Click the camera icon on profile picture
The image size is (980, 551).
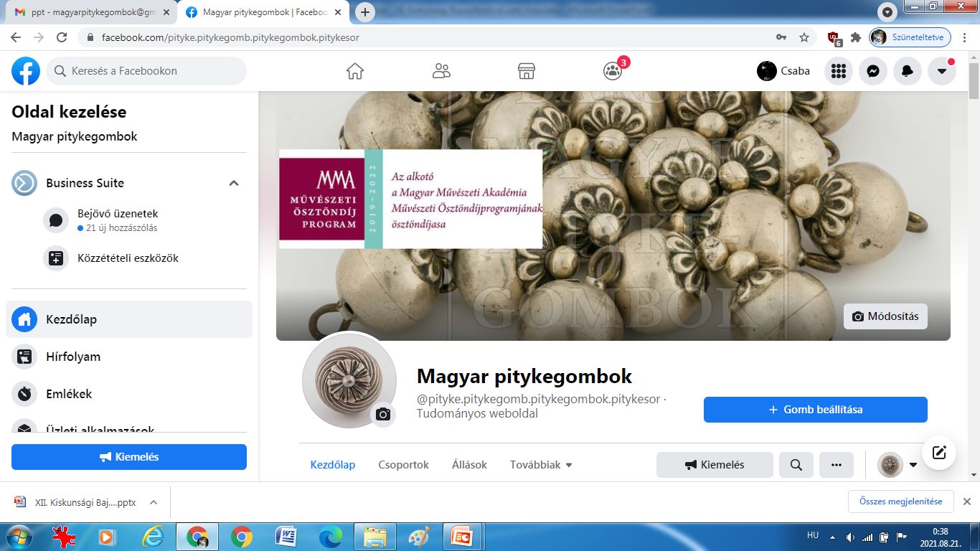pos(383,414)
